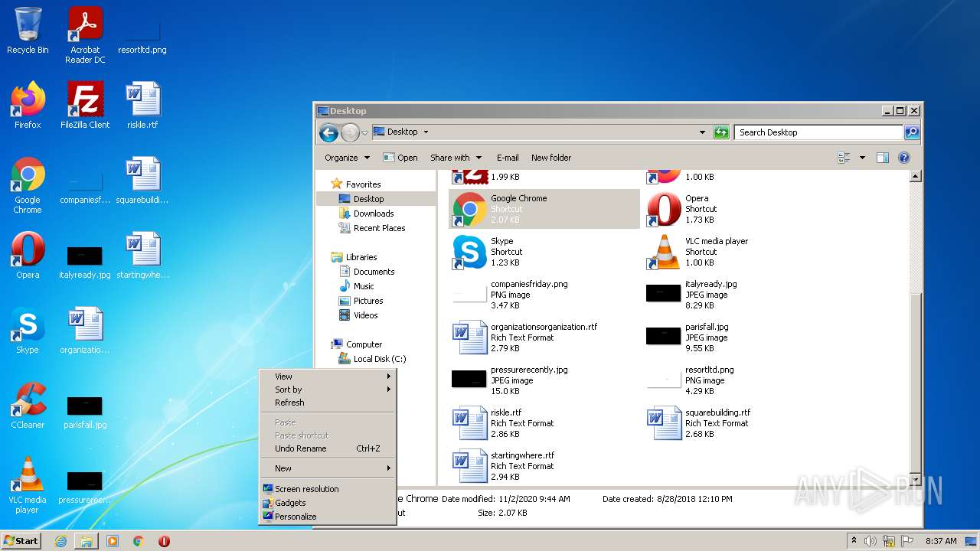980x551 pixels.
Task: Open Pictures library in navigation pane
Action: (368, 301)
